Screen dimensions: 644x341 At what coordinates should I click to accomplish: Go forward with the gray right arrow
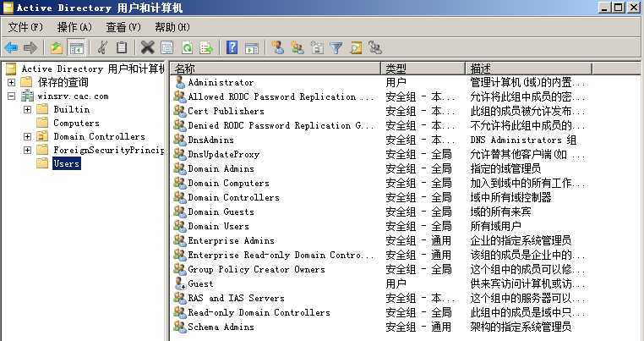[30, 47]
